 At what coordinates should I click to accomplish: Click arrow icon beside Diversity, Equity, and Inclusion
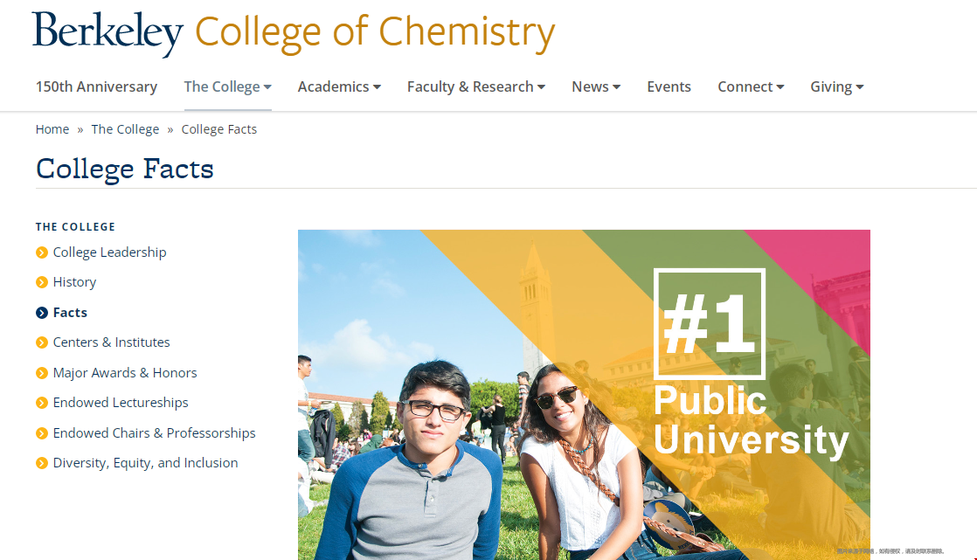click(42, 463)
